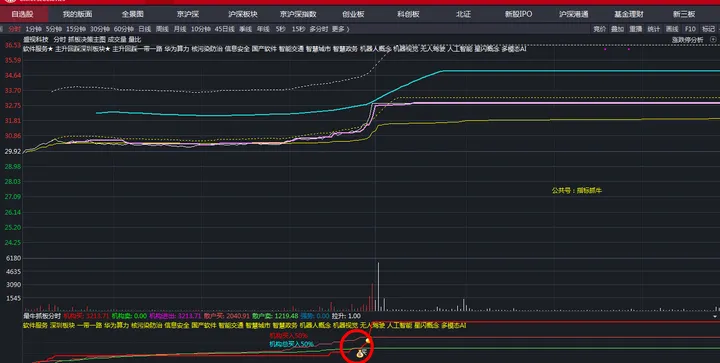The height and width of the screenshot is (363, 720).
Task: Click the 统计 button
Action: (x=653, y=29)
